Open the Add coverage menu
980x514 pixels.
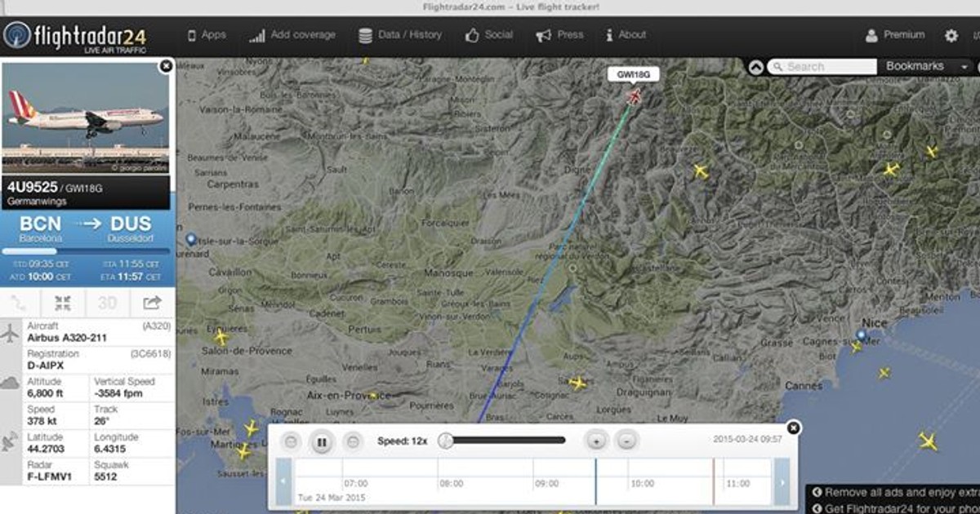292,35
